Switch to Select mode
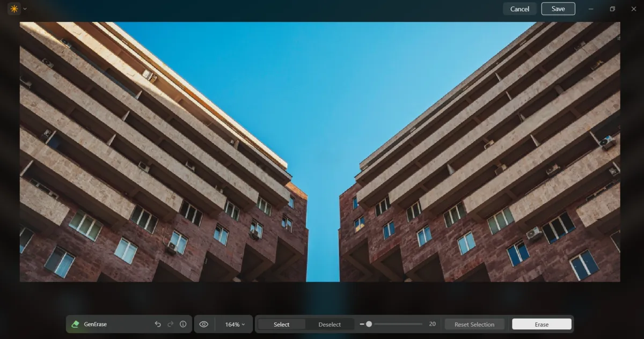Viewport: 644px width, 339px height. tap(283, 324)
